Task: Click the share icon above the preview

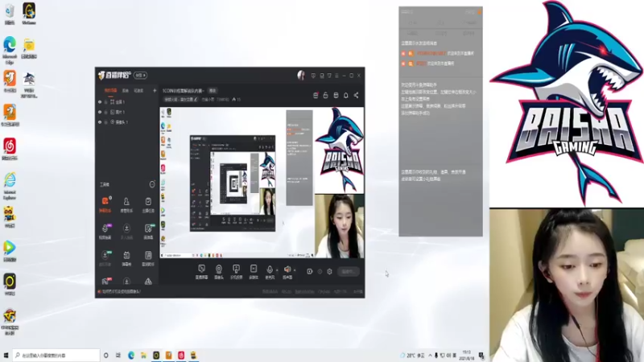Action: [356, 95]
